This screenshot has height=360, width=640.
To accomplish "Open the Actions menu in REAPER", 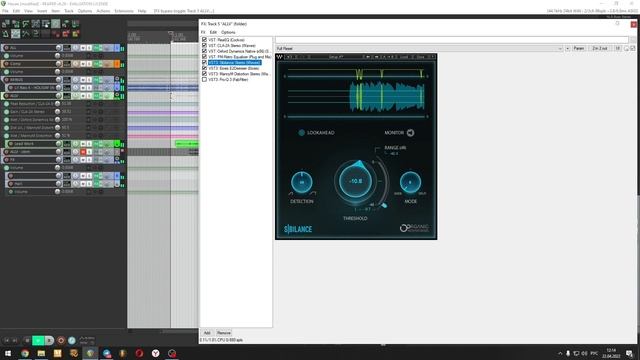I will tap(103, 11).
